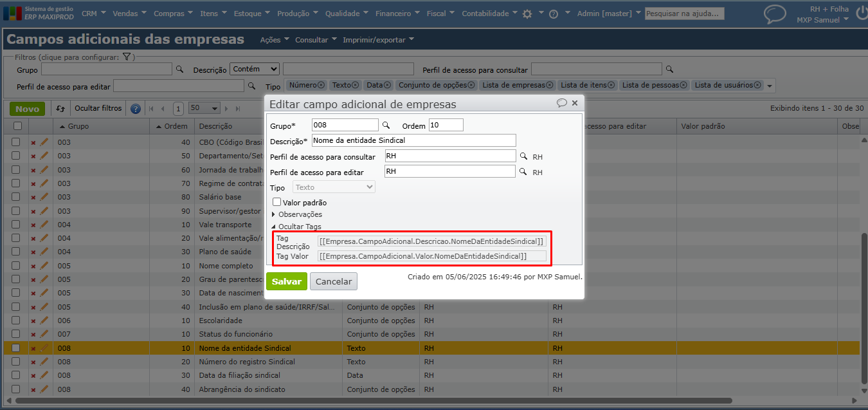Check the row checkbox for Status do funcionário
Screen dimensions: 868x410
click(16, 334)
